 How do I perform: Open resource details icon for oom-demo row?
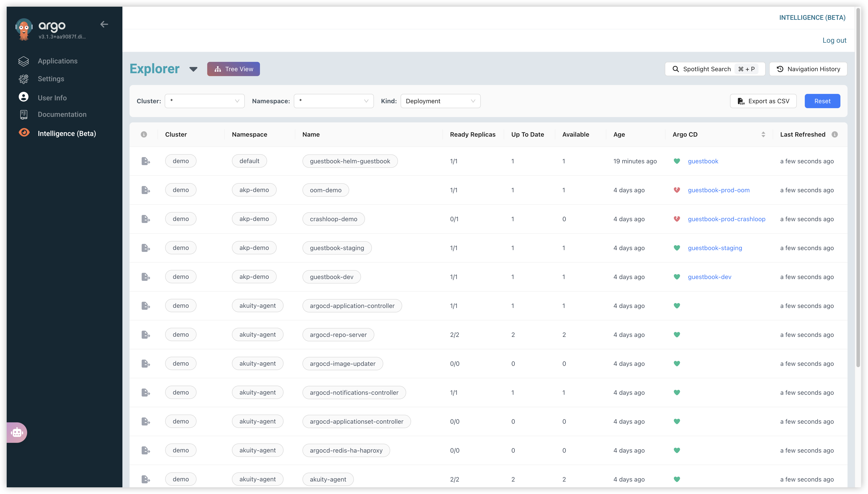click(146, 190)
